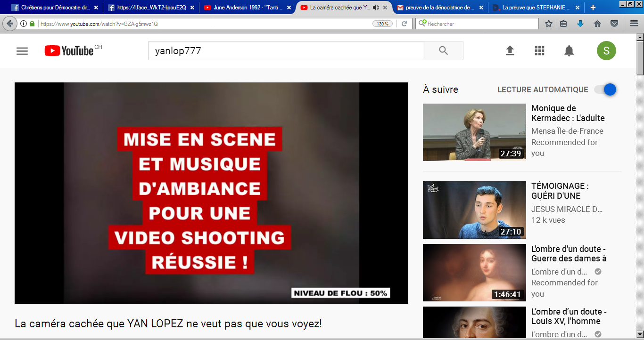
Task: Switch to the l.facebook WkT2 tab
Action: coord(151,8)
